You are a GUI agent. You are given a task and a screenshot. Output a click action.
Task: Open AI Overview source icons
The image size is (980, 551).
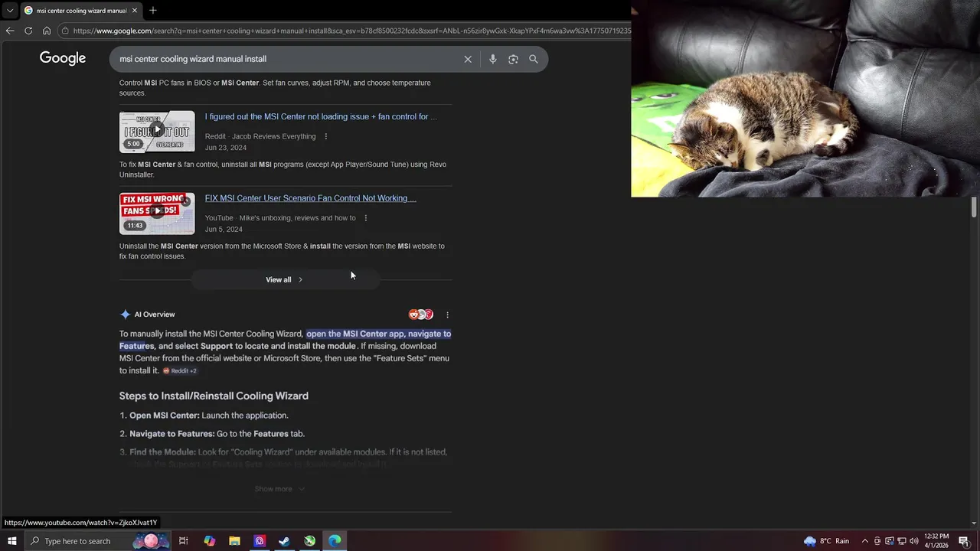point(421,315)
